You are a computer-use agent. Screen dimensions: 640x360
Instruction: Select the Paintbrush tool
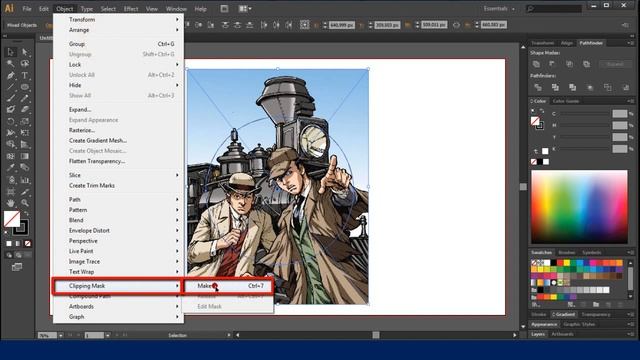coord(11,98)
